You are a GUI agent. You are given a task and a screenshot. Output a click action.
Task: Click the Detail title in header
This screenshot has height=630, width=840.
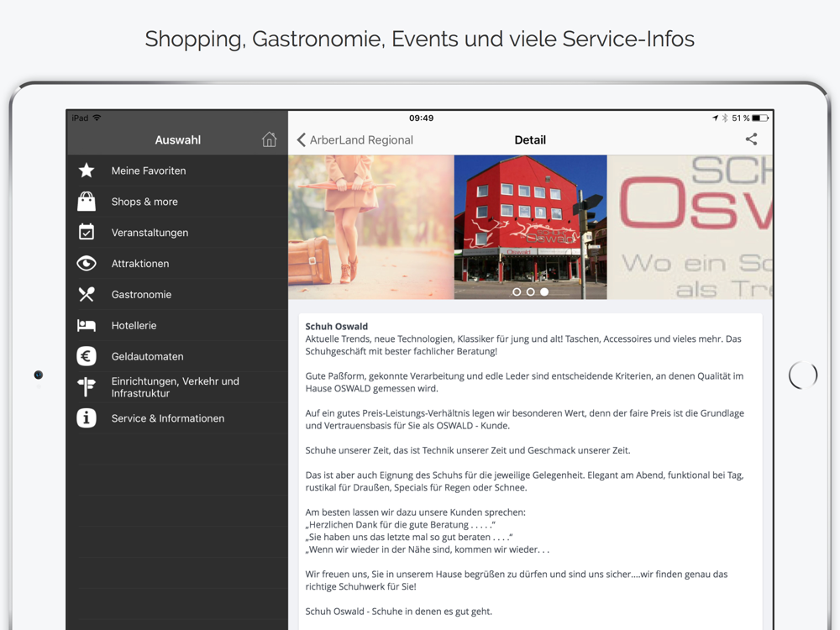click(530, 139)
